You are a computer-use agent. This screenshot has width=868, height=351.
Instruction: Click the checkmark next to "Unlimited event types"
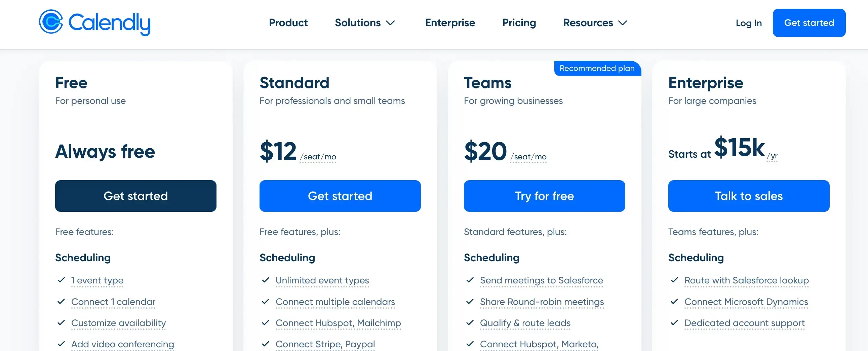[x=266, y=280]
